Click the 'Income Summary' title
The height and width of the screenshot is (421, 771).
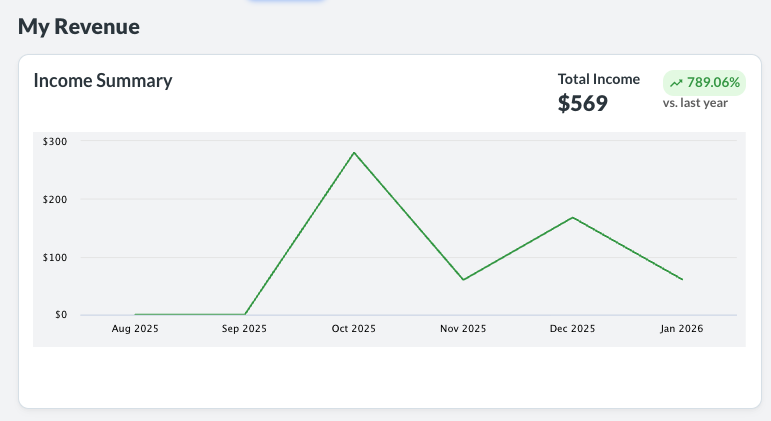[103, 81]
